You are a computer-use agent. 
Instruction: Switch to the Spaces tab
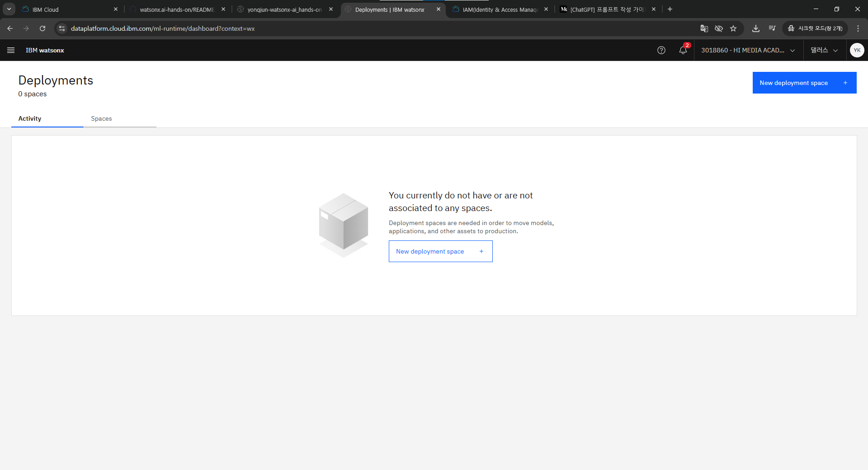click(x=120, y=118)
